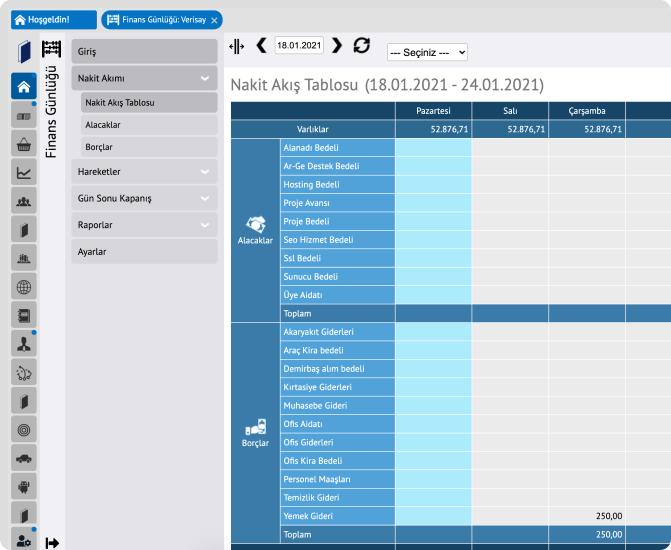Open the strategy path sidebar module
This screenshot has width=671, height=550.
click(x=24, y=372)
